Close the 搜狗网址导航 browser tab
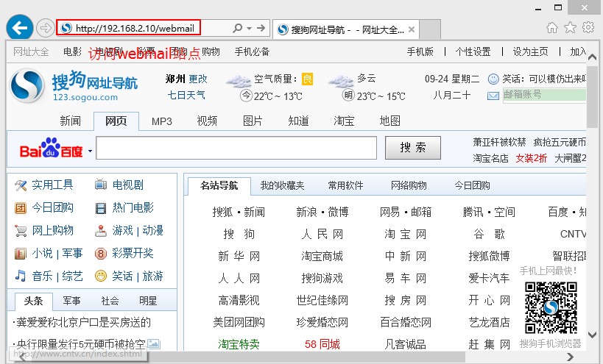 tap(411, 29)
